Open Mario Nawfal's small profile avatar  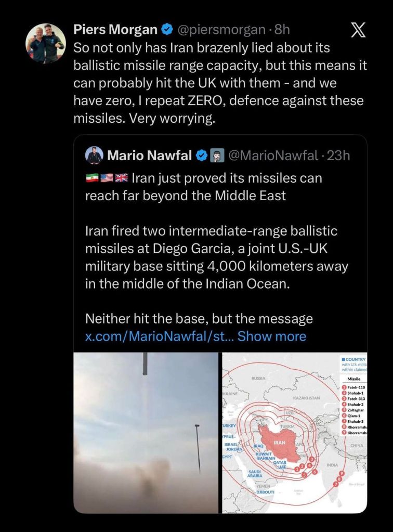[x=94, y=155]
